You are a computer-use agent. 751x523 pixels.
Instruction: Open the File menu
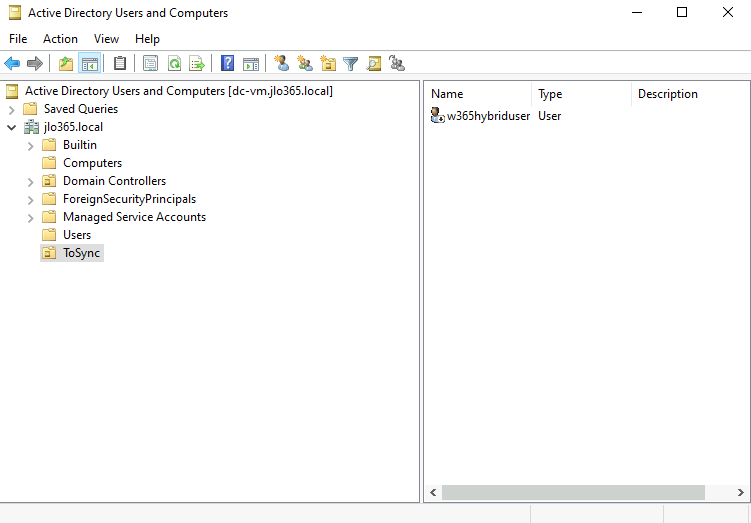[18, 39]
